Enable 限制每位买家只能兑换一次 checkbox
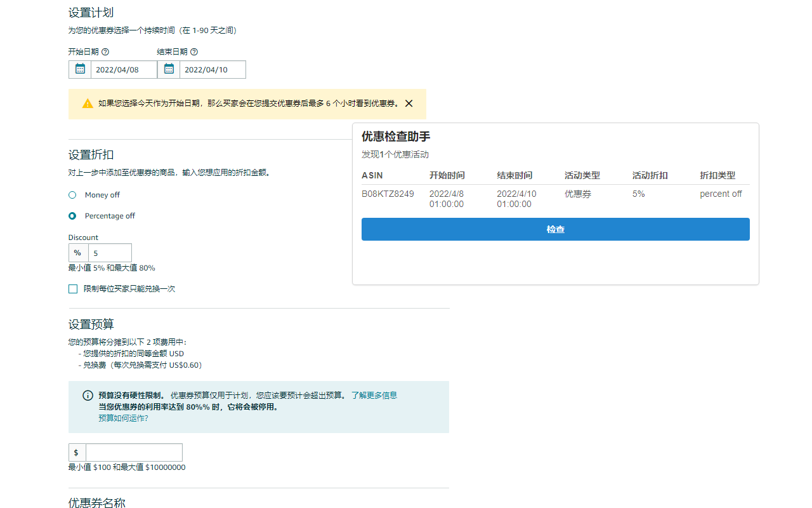 pos(73,288)
